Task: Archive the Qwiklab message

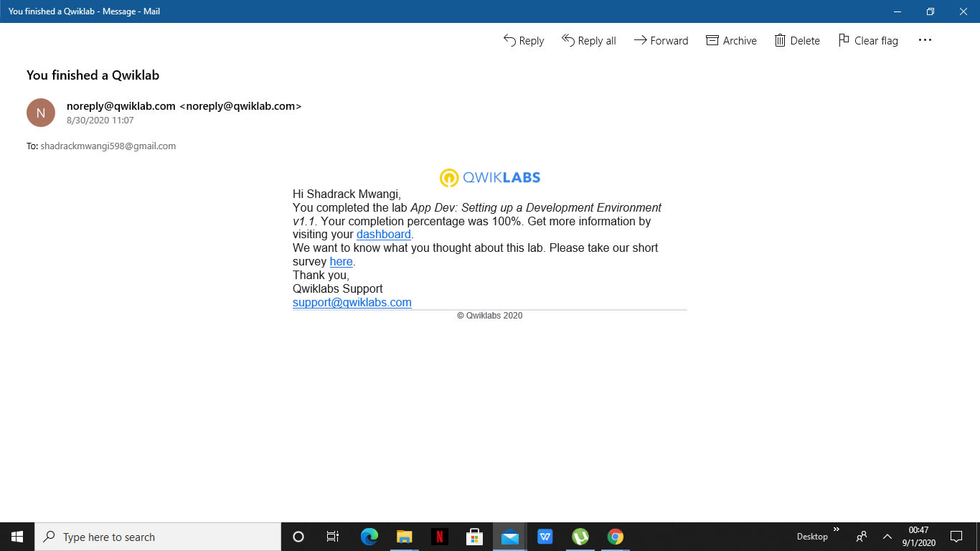Action: tap(732, 41)
